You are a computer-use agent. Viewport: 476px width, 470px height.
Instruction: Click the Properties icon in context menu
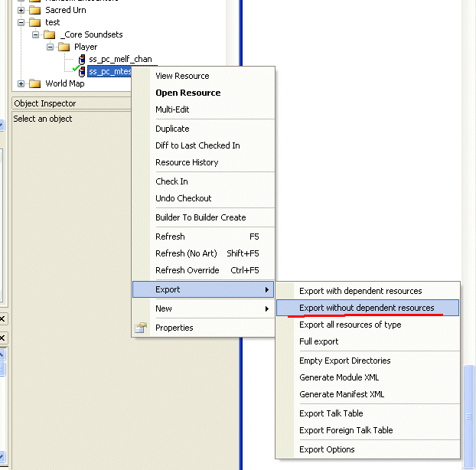click(141, 328)
